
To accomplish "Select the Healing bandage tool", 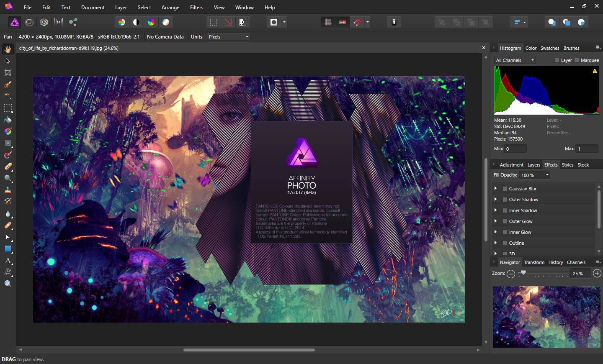I will 8,226.
